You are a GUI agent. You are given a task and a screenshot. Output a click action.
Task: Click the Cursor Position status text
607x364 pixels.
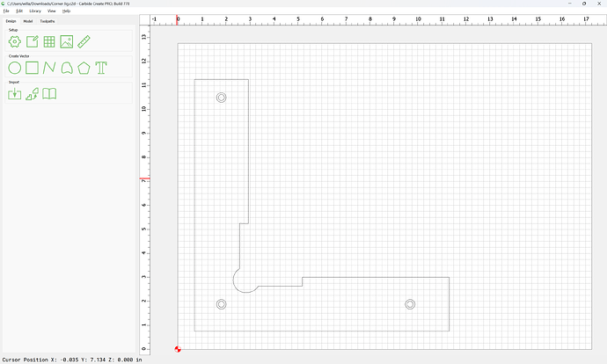[x=72, y=360]
